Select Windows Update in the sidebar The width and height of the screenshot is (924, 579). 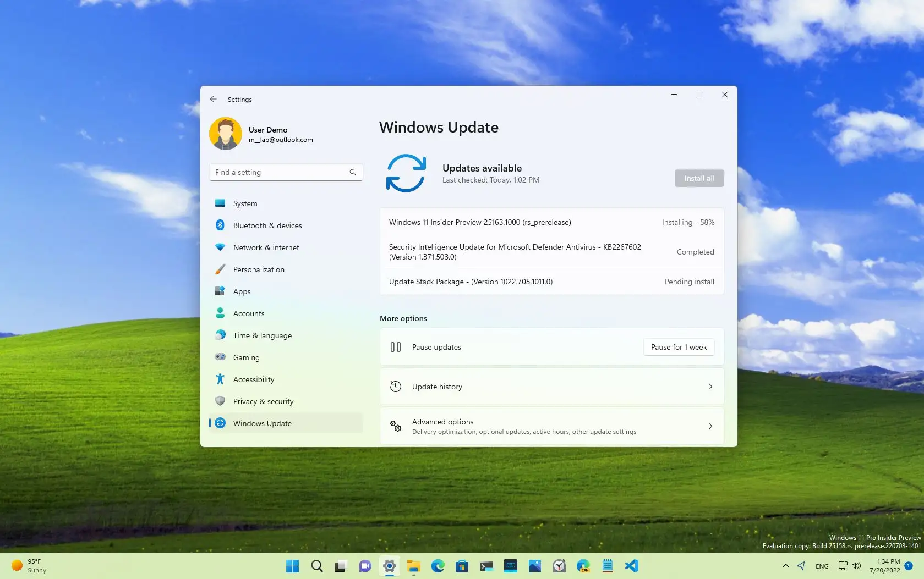click(x=286, y=423)
